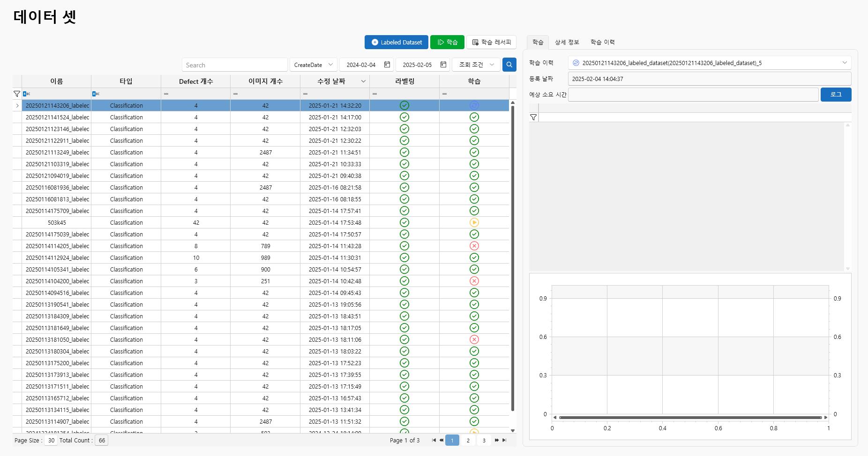Click the 로그 button
Viewport: 868px width, 456px height.
click(836, 95)
